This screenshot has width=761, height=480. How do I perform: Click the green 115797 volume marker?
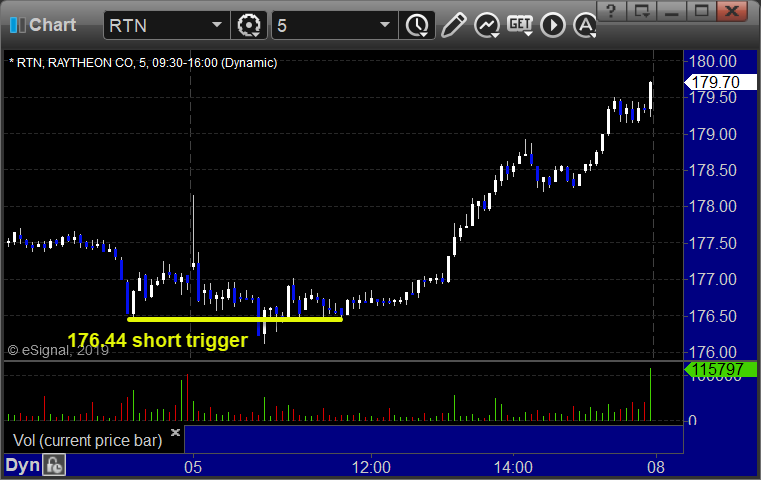point(720,369)
